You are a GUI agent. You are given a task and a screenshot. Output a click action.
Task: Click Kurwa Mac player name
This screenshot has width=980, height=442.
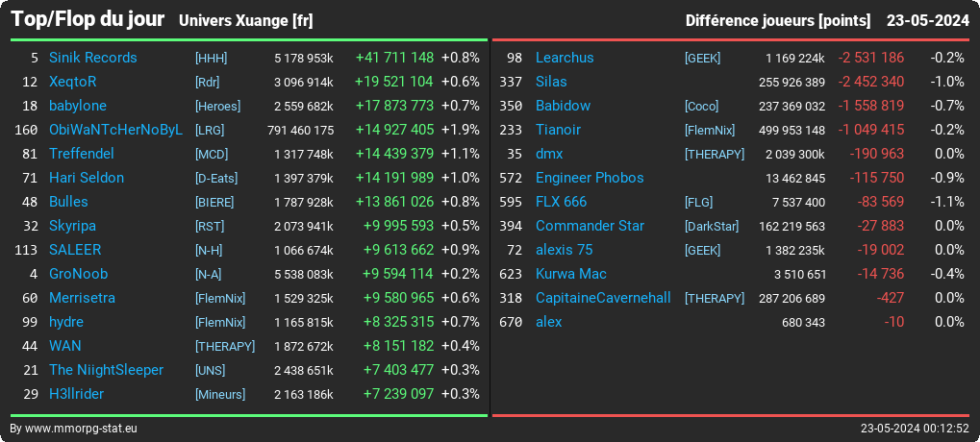[571, 274]
